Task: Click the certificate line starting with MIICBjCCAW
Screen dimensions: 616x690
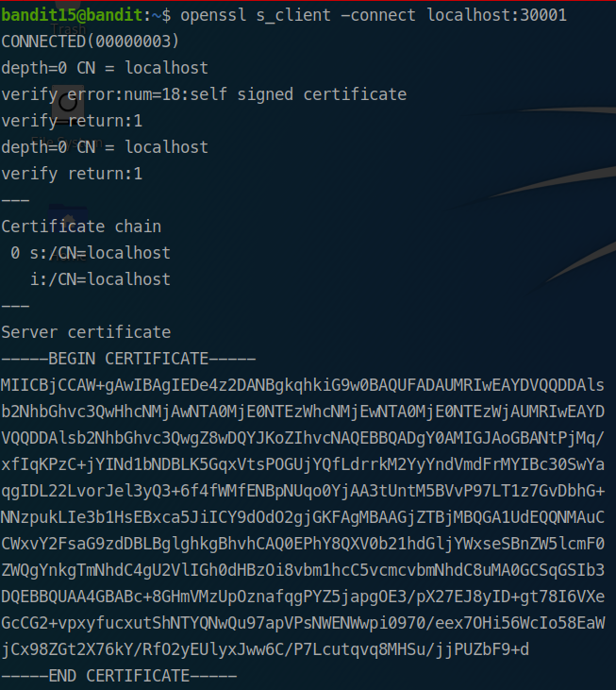Action: (303, 385)
